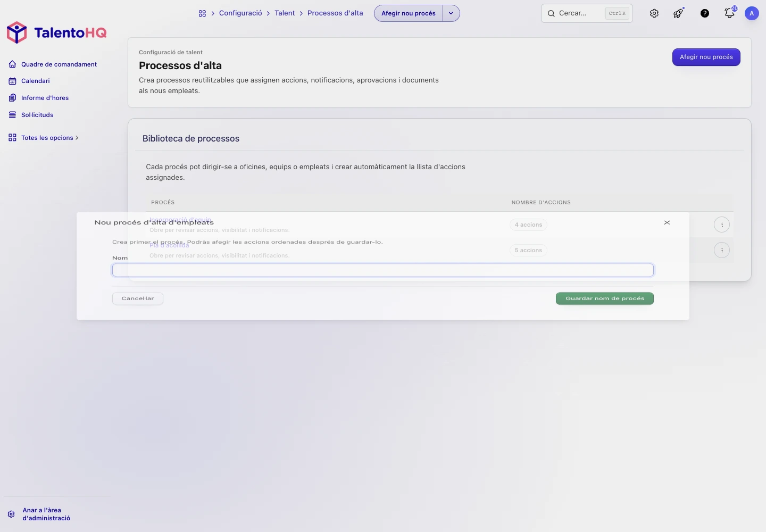Click the Talent breadcrumb
This screenshot has height=532, width=766.
[x=285, y=13]
